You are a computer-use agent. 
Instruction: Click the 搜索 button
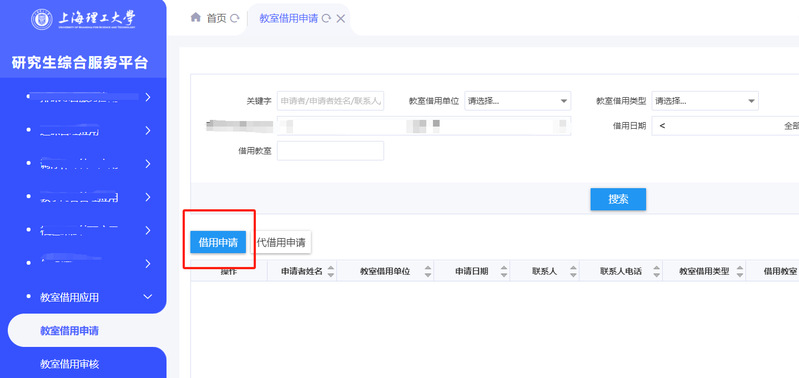point(618,199)
